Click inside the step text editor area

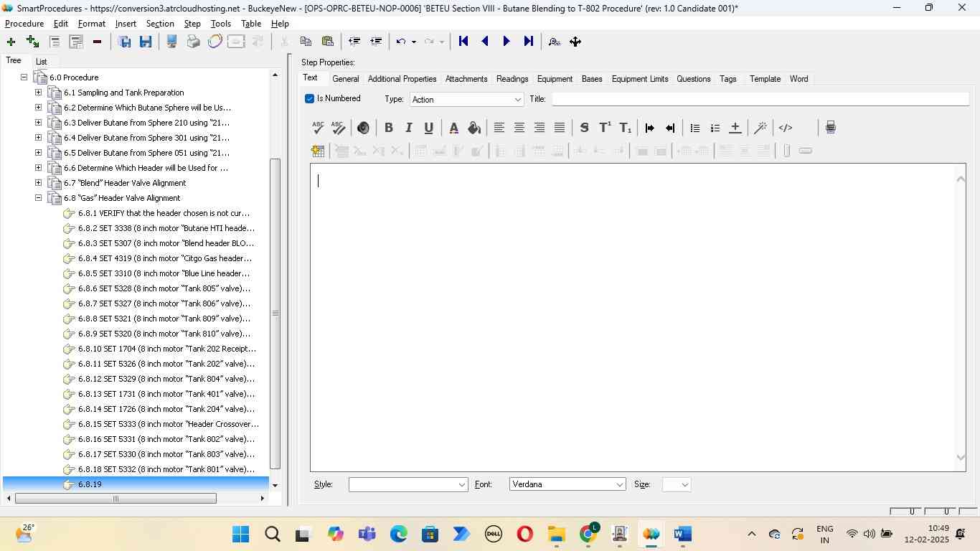pyautogui.click(x=632, y=318)
